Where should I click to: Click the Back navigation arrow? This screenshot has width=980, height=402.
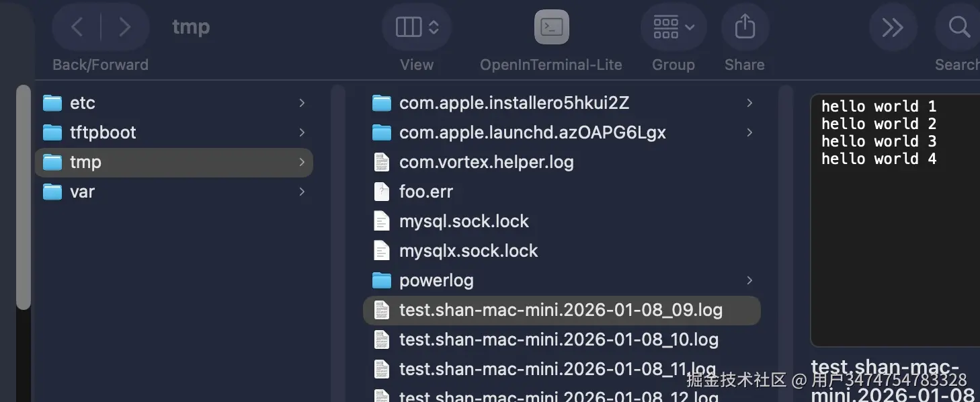coord(77,28)
